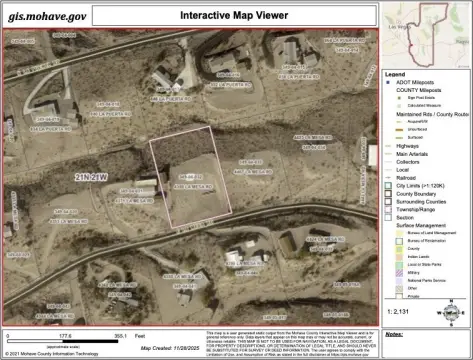Click the 177.6 scale bar midpoint label

(65, 336)
